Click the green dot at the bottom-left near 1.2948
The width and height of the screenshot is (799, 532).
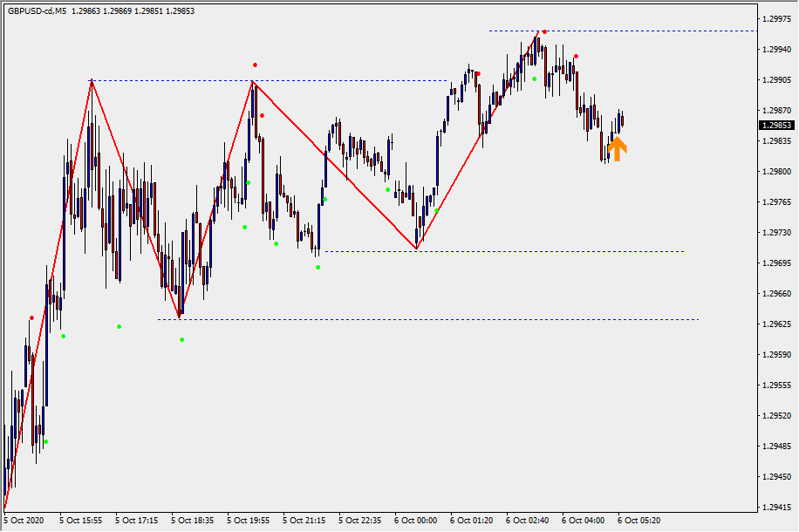coord(46,442)
